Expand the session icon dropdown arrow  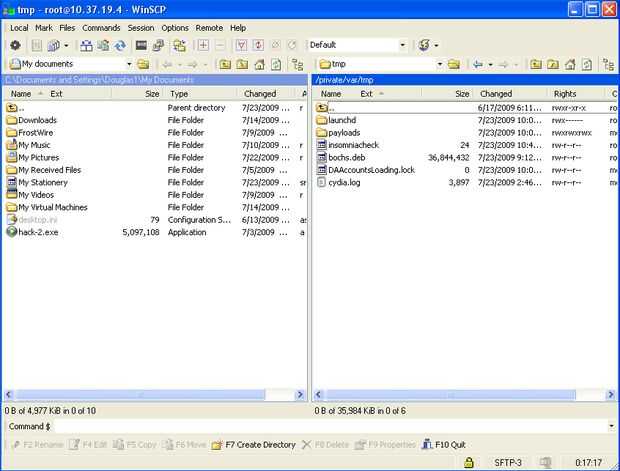pos(436,45)
